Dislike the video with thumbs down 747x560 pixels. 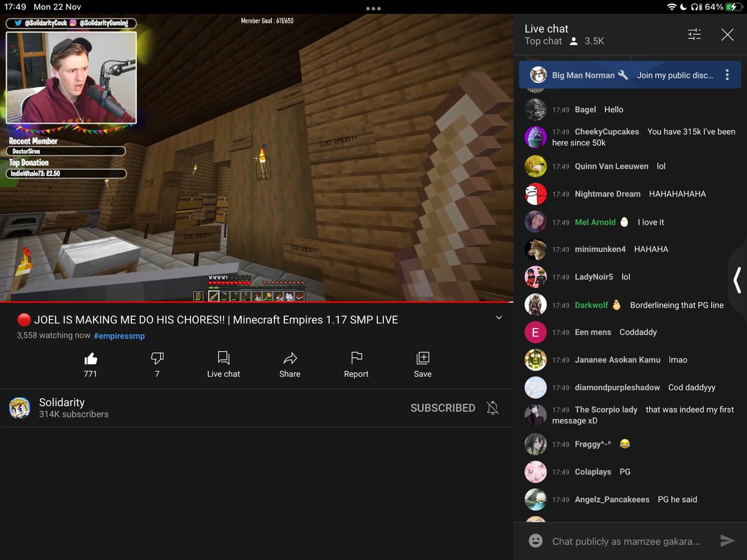(157, 358)
